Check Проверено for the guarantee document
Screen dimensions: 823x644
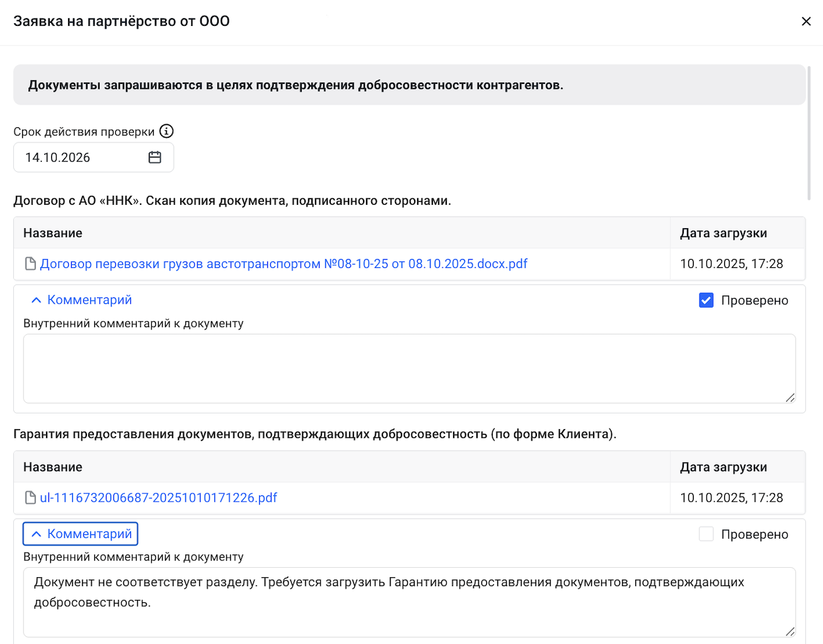pos(706,534)
